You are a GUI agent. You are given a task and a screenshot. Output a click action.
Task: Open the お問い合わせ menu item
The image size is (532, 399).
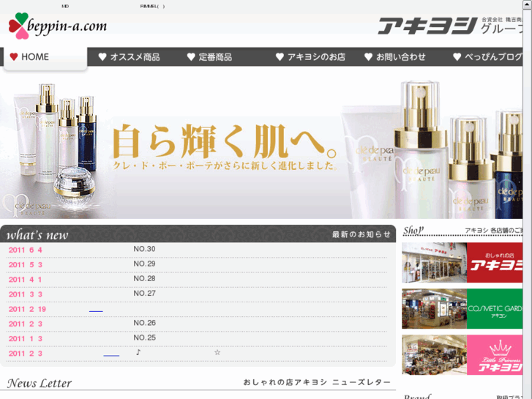tap(395, 57)
